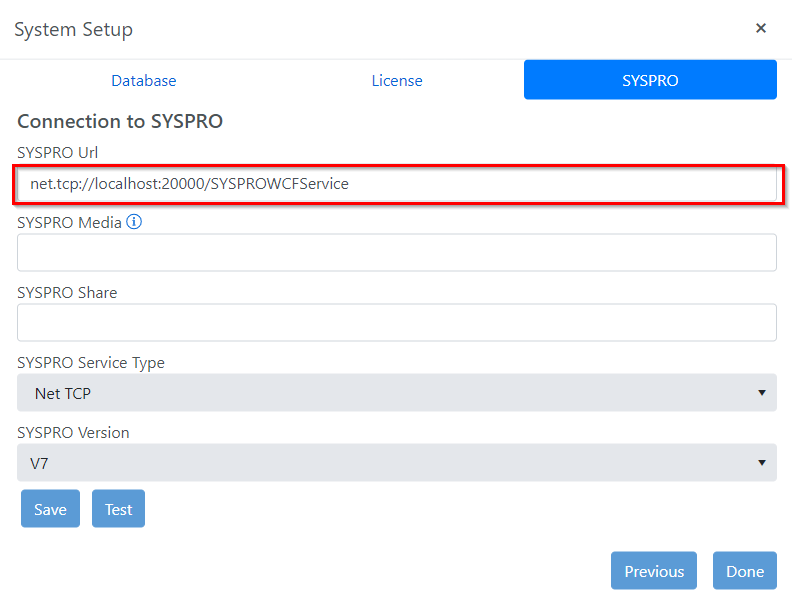
Task: Click the 'SYSPRO Url' label
Action: click(58, 153)
